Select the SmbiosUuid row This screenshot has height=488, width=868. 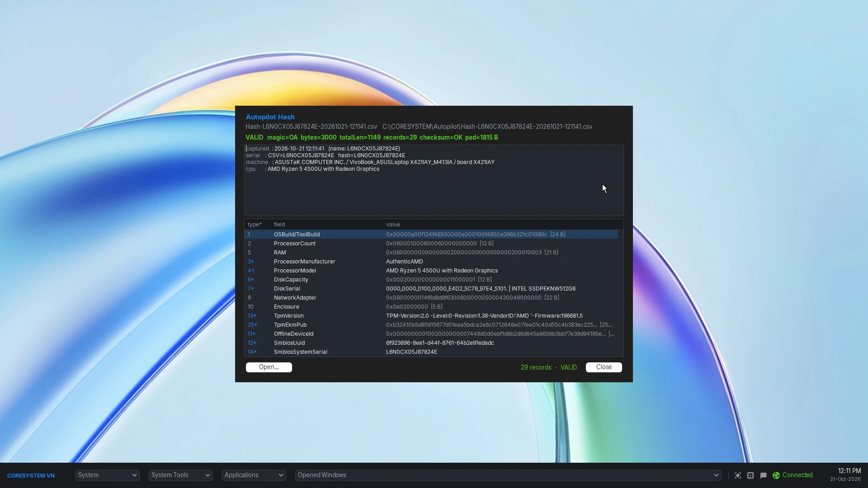[431, 343]
